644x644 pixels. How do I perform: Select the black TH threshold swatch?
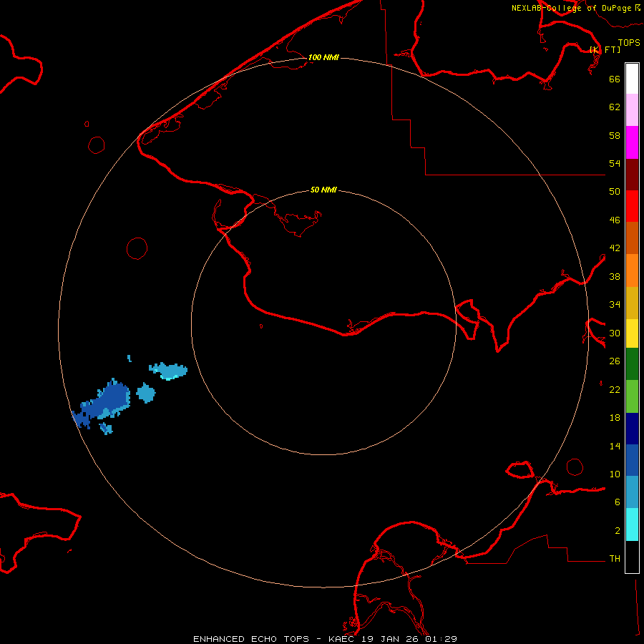pyautogui.click(x=632, y=557)
